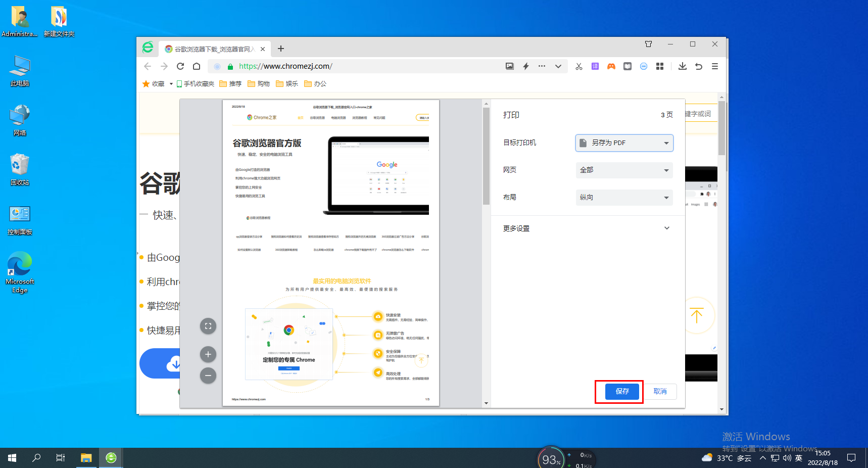Image resolution: width=868 pixels, height=468 pixels.
Task: Close the 谷歌浏览器下载 tab
Action: [263, 49]
